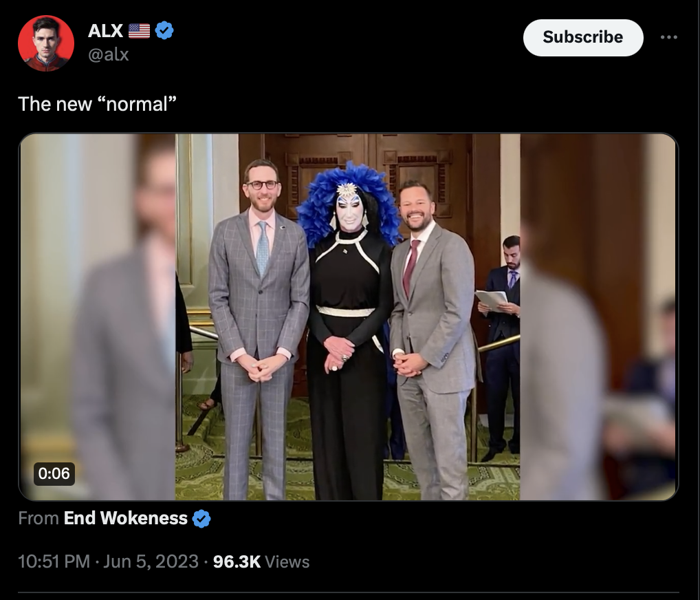Click the blurred left side of the video
Viewport: 700px width, 600px height.
(98, 317)
